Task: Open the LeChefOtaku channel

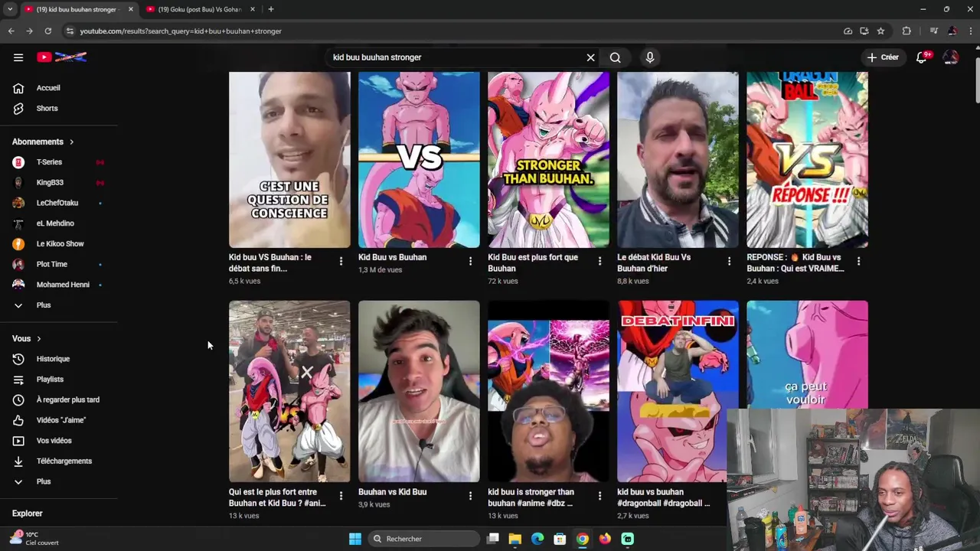Action: (x=58, y=203)
